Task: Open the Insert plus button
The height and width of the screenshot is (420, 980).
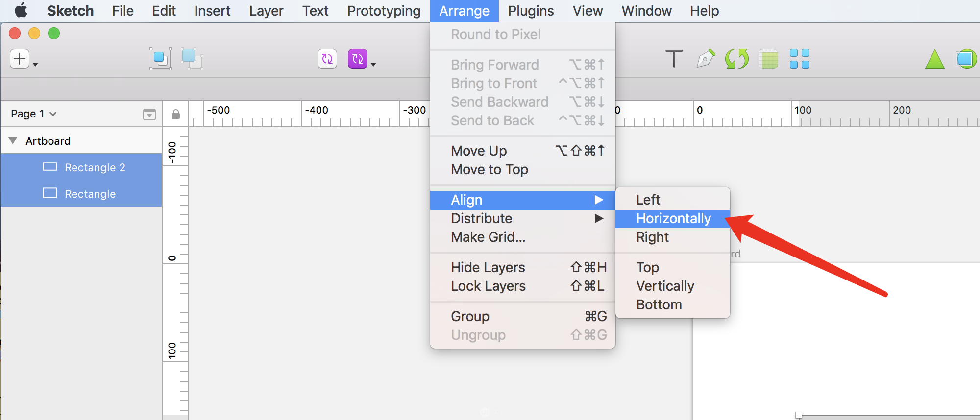Action: (x=20, y=59)
